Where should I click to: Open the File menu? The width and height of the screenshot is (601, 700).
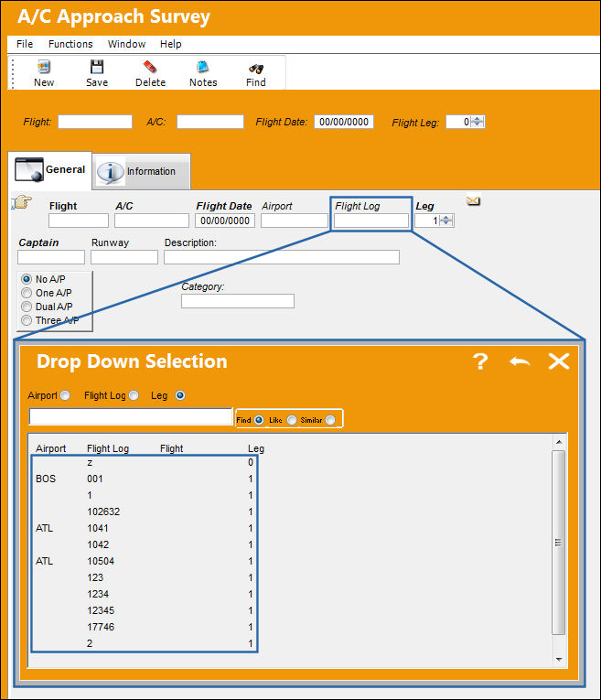click(25, 44)
